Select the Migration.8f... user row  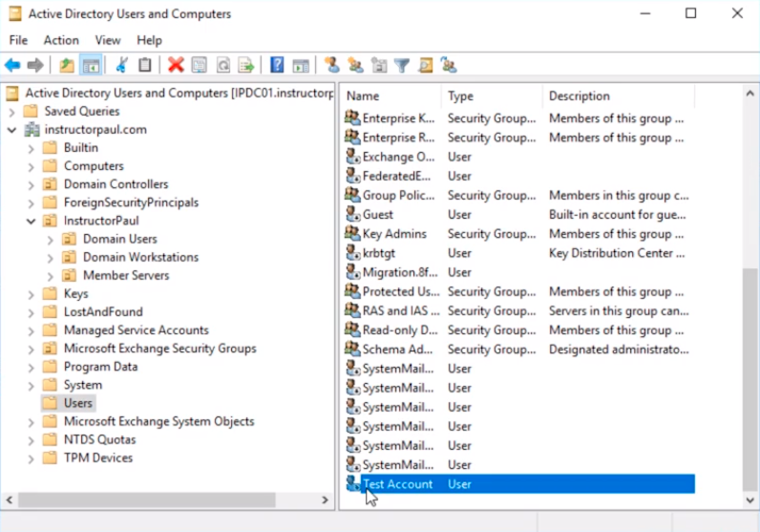click(519, 272)
